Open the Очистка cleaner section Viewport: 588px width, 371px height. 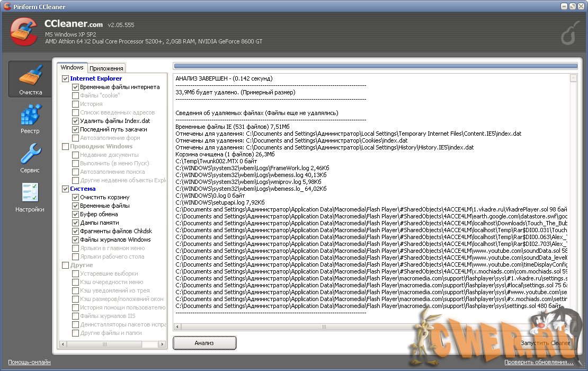coord(30,79)
